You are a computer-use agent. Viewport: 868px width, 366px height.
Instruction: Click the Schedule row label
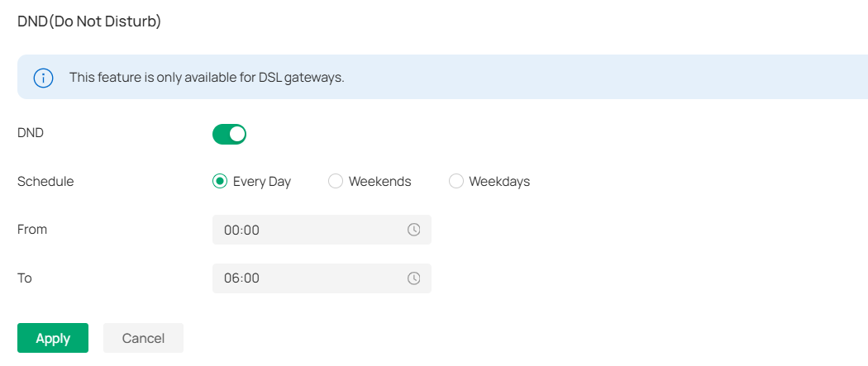(45, 182)
